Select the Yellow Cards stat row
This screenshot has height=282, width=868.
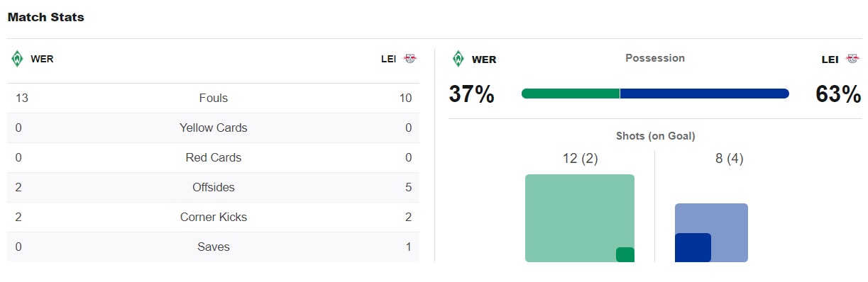(213, 128)
